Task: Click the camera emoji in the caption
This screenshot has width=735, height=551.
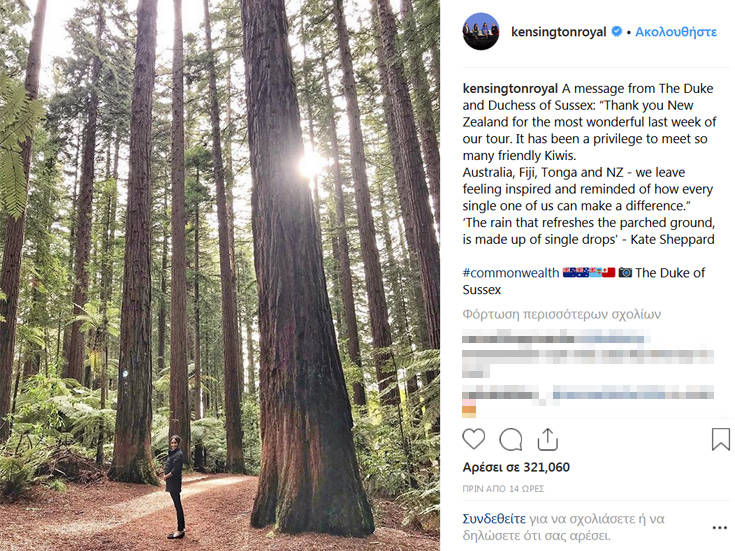Action: (x=625, y=273)
